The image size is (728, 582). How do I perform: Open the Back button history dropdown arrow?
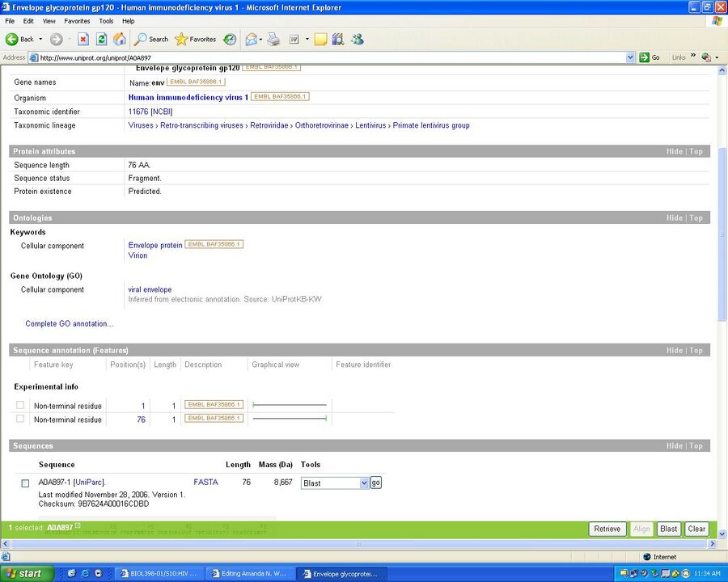40,39
